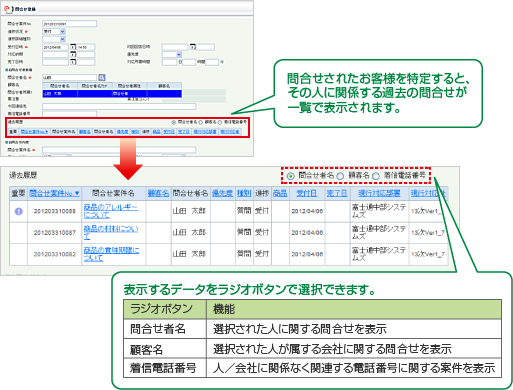Image resolution: width=513 pixels, height=390 pixels.
Task: Click the 完了日時 date input field
Action: point(55,62)
